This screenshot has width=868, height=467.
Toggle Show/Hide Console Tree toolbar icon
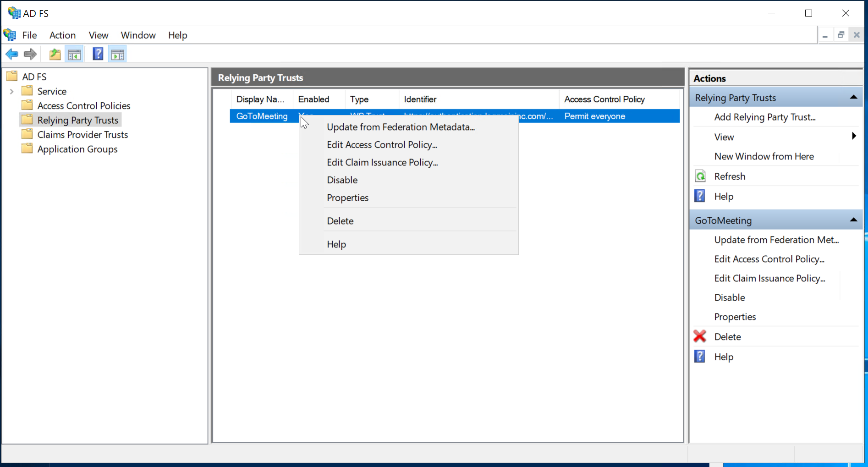74,55
